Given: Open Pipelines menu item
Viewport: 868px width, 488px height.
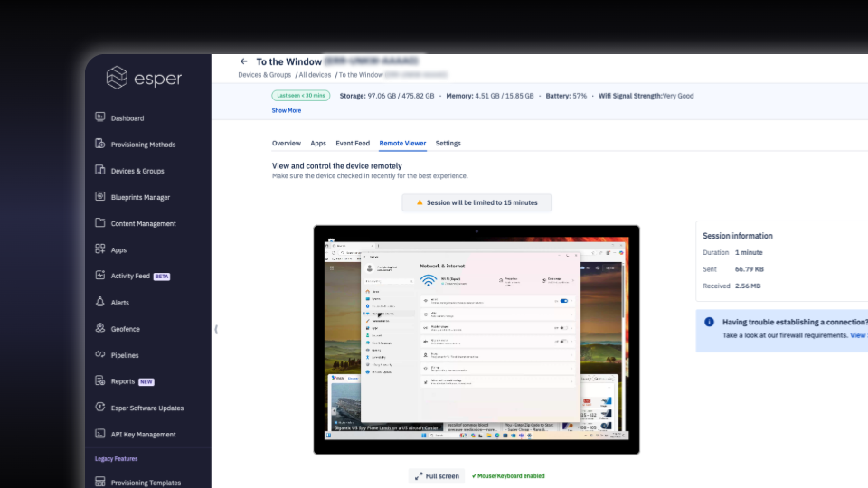Looking at the screenshot, I should click(x=125, y=355).
